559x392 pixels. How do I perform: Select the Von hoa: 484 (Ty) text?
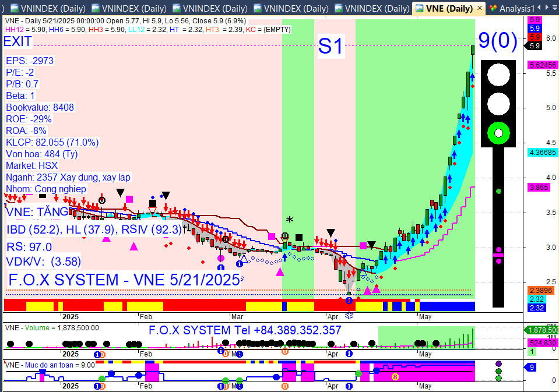[x=42, y=154]
